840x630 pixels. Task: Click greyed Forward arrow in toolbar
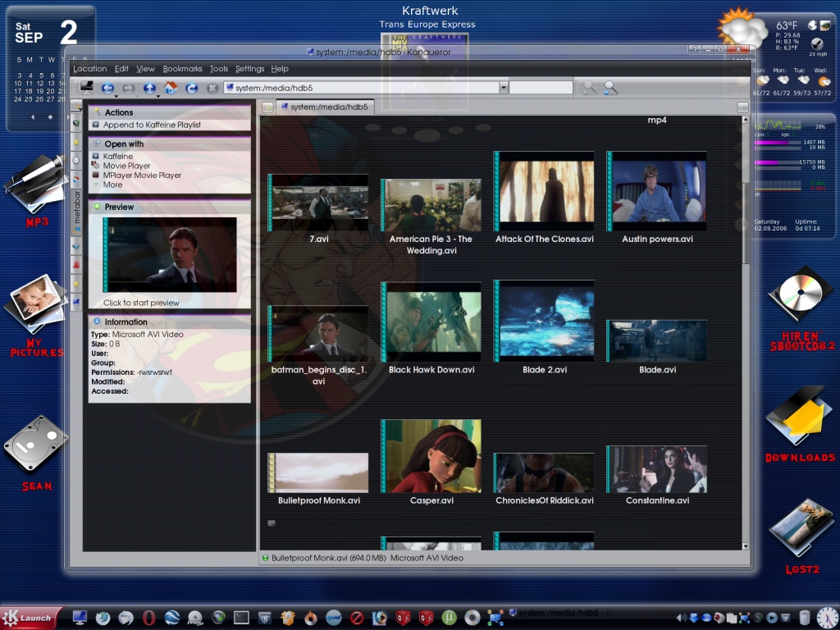pos(128,88)
